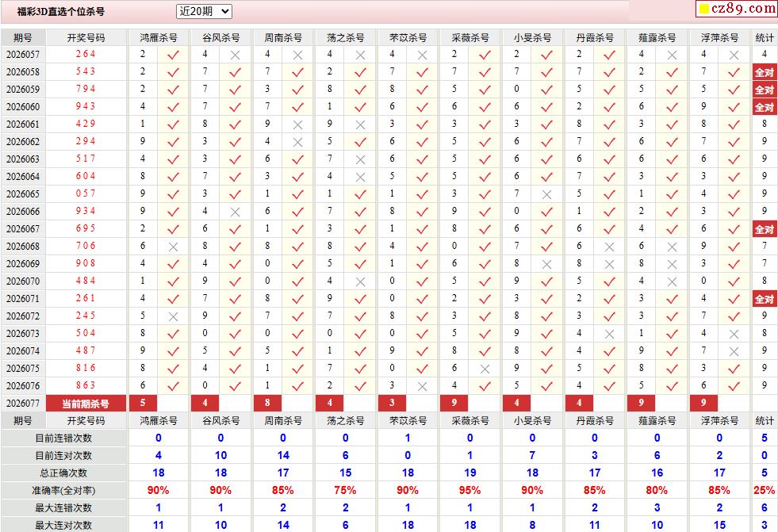Image resolution: width=778 pixels, height=532 pixels.
Task: Click X mark for 小旻杀号 in row 2026065
Action: [546, 194]
